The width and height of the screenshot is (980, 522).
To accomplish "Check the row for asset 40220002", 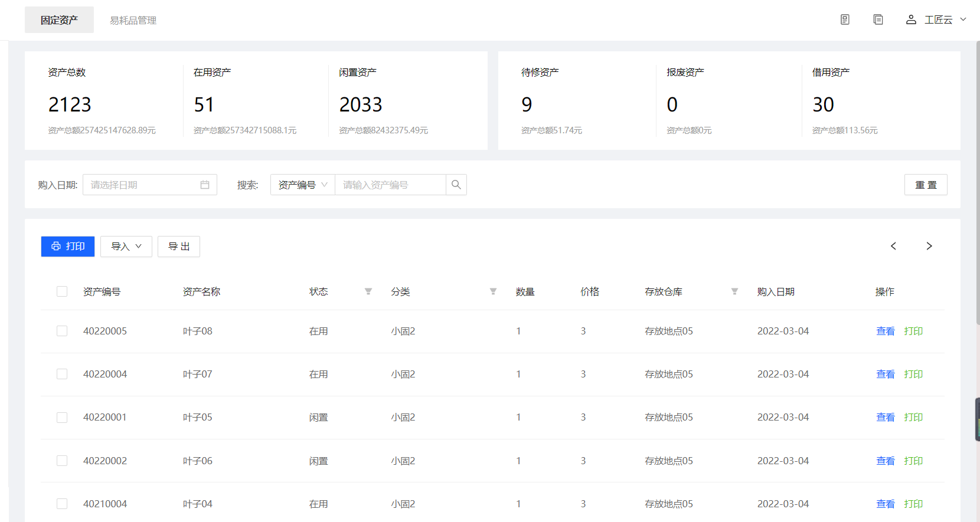I will (x=62, y=461).
